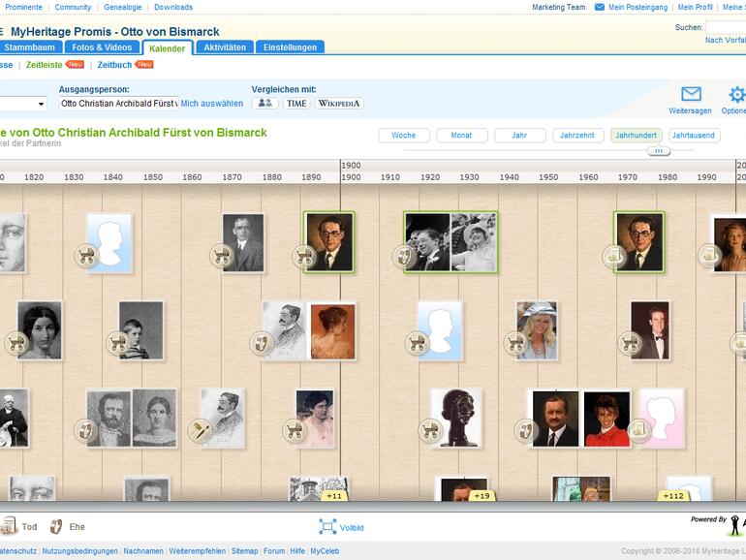Click the Mein Profil link
Image resolution: width=746 pixels, height=560 pixels.
[x=695, y=7]
